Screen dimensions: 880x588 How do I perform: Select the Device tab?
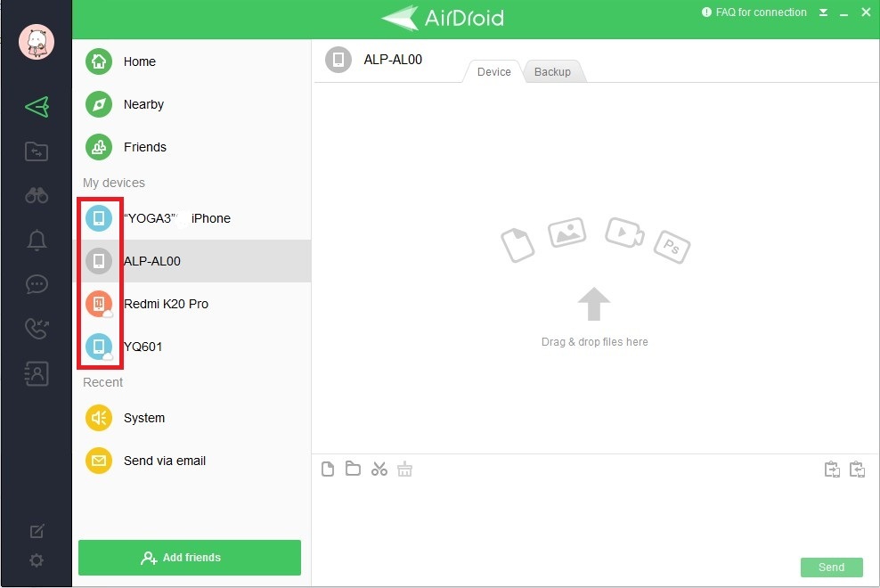pos(494,71)
